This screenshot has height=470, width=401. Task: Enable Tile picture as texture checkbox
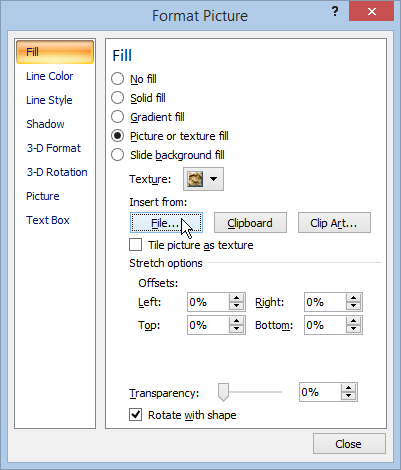pyautogui.click(x=135, y=245)
